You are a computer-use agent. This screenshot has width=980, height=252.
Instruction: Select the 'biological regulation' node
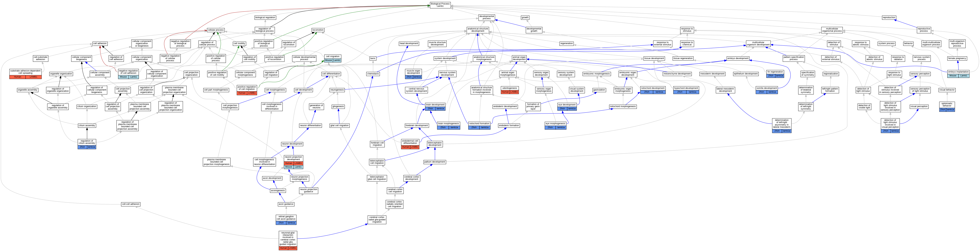[x=265, y=17]
